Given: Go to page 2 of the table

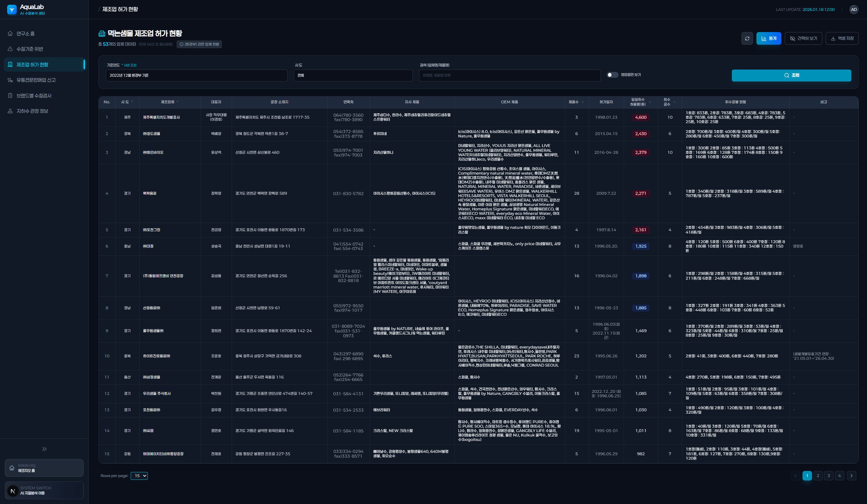Looking at the screenshot, I should point(818,476).
